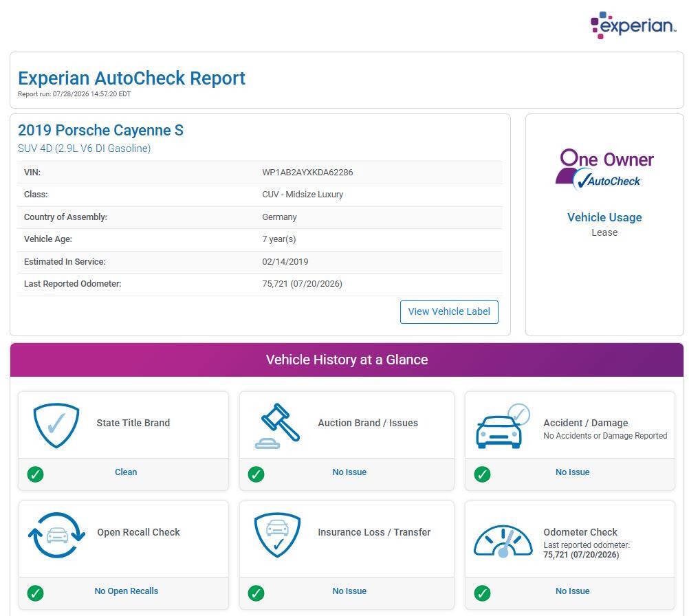The height and width of the screenshot is (616, 689).
Task: Click the Auction Brand / Issues label
Action: click(368, 423)
